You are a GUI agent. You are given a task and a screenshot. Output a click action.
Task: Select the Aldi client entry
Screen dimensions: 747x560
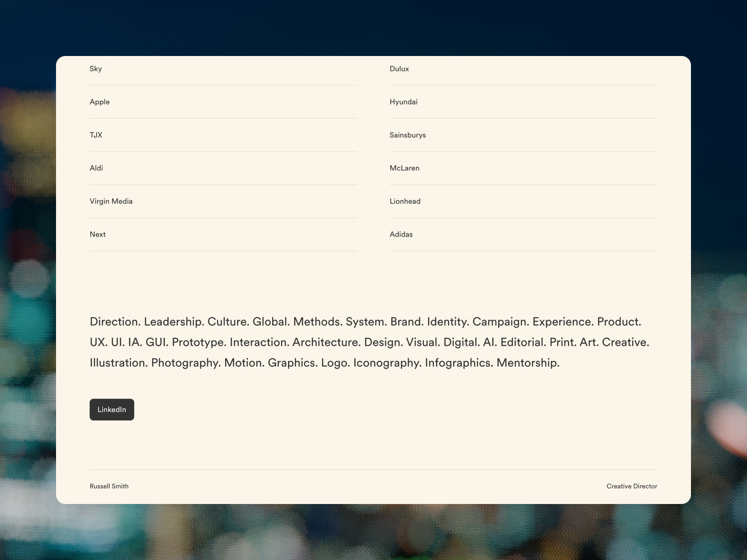click(x=223, y=168)
